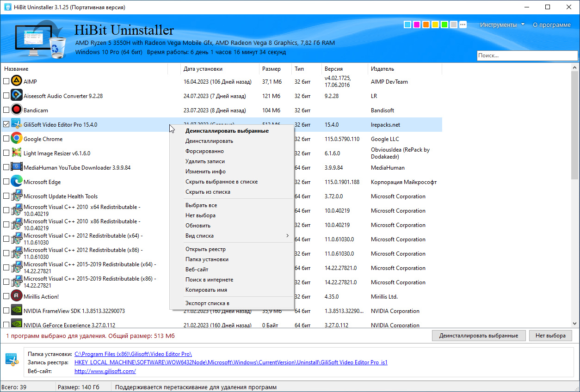Uncheck the GiliSoft Video Editor Pro checkbox
The height and width of the screenshot is (392, 580).
click(6, 124)
